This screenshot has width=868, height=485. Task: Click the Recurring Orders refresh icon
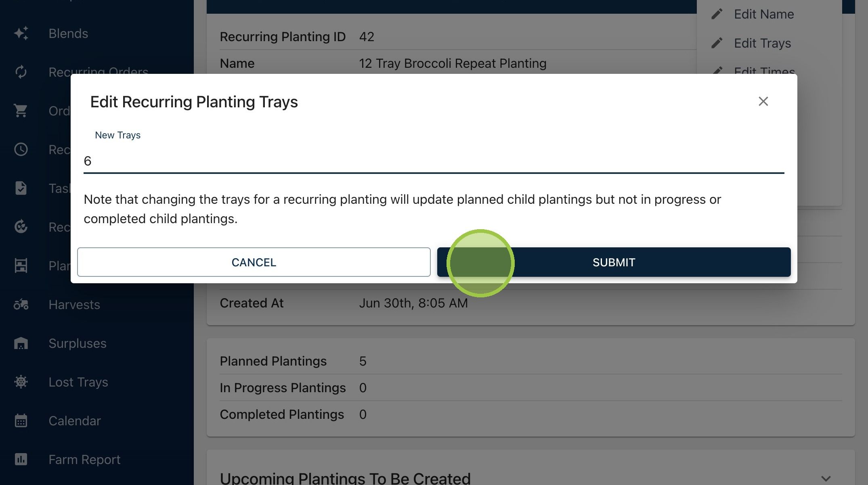(x=21, y=72)
